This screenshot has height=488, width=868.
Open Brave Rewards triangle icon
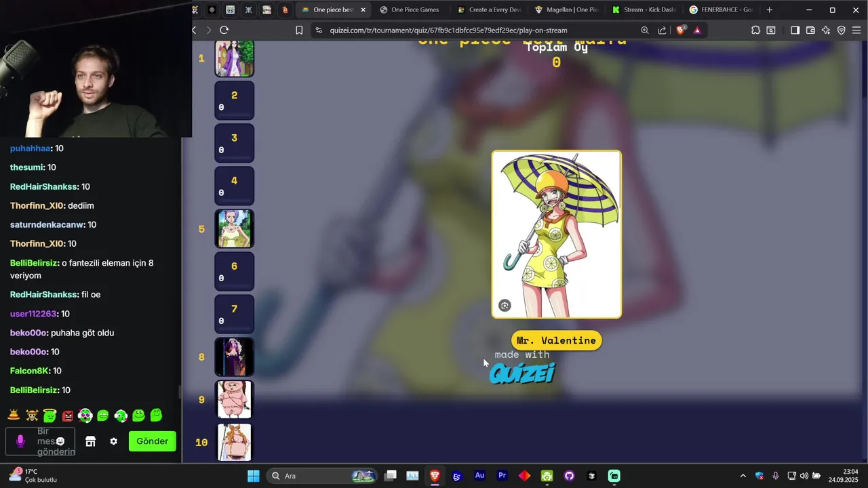(697, 30)
